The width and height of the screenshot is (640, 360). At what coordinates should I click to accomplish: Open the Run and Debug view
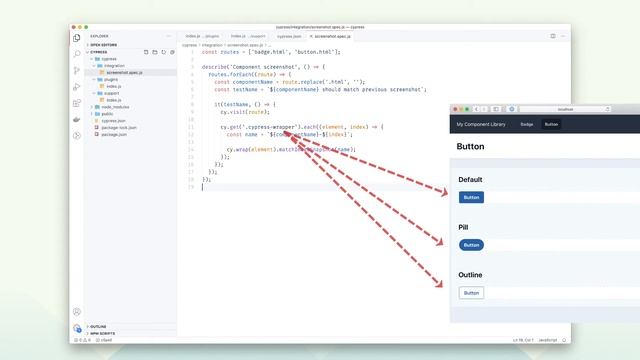(77, 87)
